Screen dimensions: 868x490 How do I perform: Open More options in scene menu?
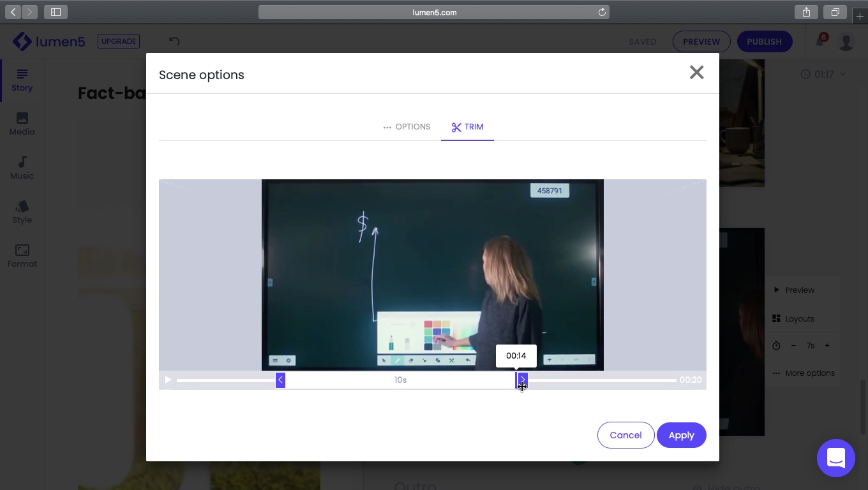804,373
